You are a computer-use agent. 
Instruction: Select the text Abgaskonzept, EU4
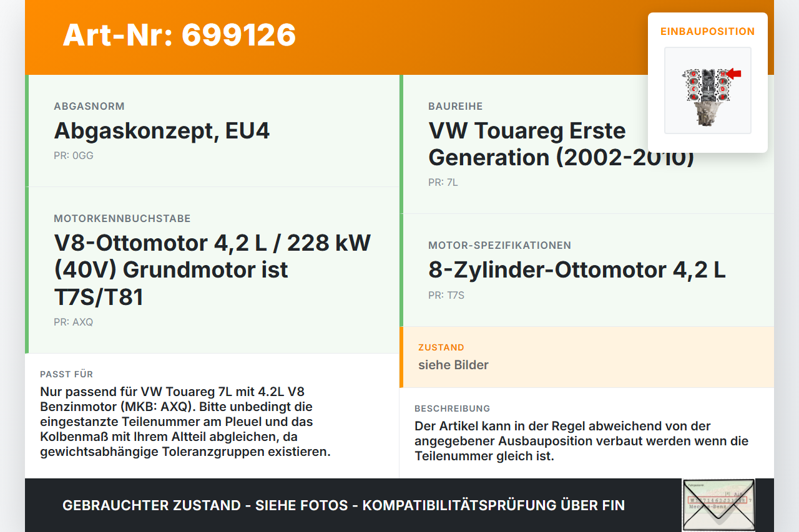click(x=162, y=131)
